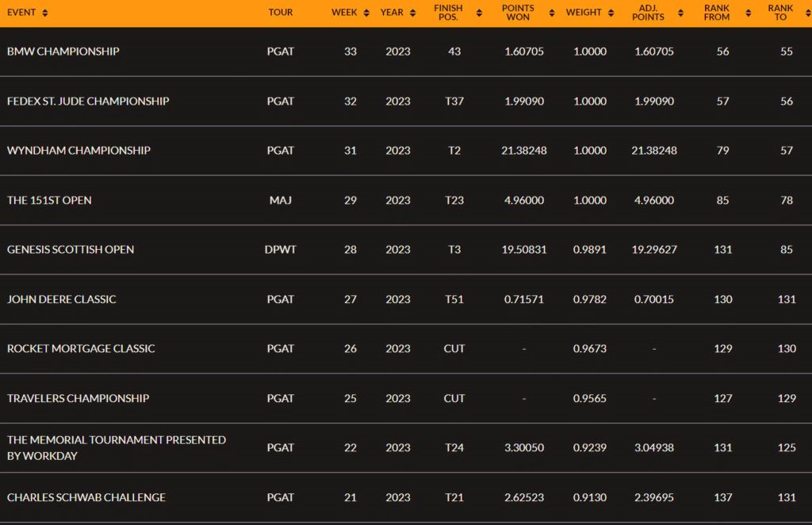Click points won value 1.99090

point(524,101)
